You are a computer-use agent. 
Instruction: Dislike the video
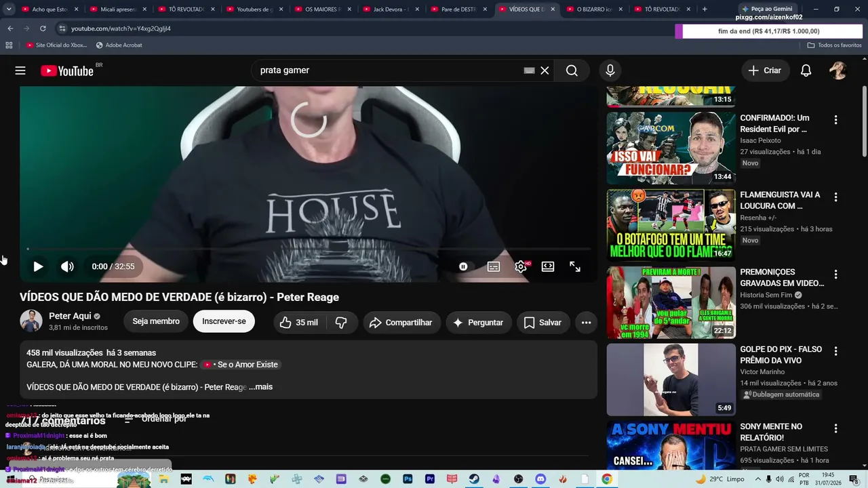pos(342,323)
